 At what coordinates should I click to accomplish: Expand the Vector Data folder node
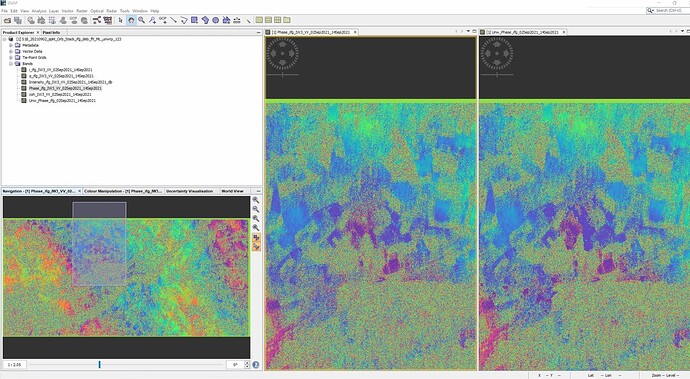pyautogui.click(x=11, y=52)
